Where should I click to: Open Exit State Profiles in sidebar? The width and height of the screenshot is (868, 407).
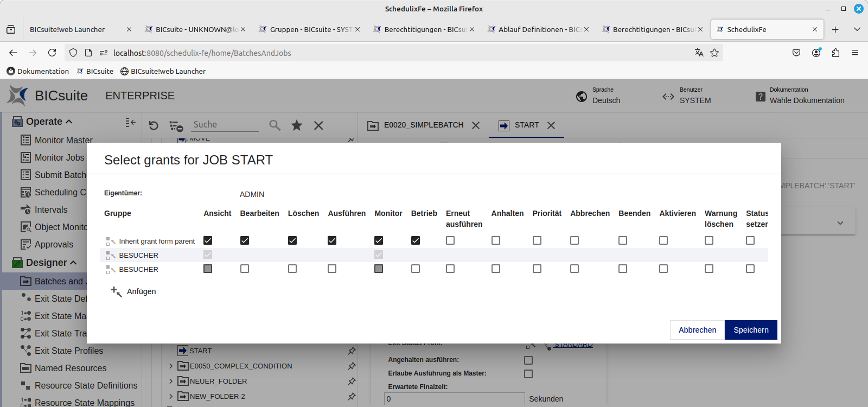coord(68,351)
